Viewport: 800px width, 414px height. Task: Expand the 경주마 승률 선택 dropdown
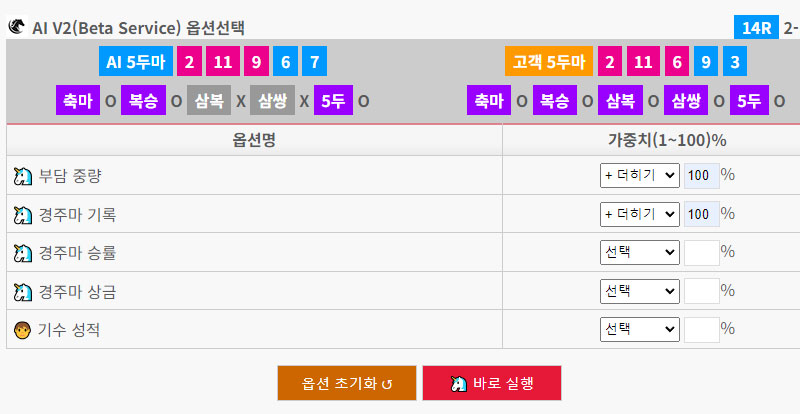click(640, 252)
